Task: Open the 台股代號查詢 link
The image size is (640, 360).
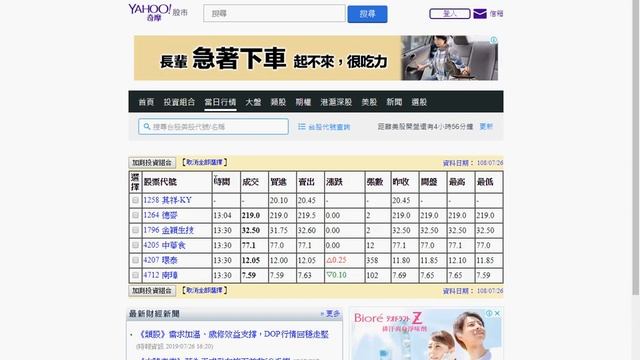Action: point(329,127)
